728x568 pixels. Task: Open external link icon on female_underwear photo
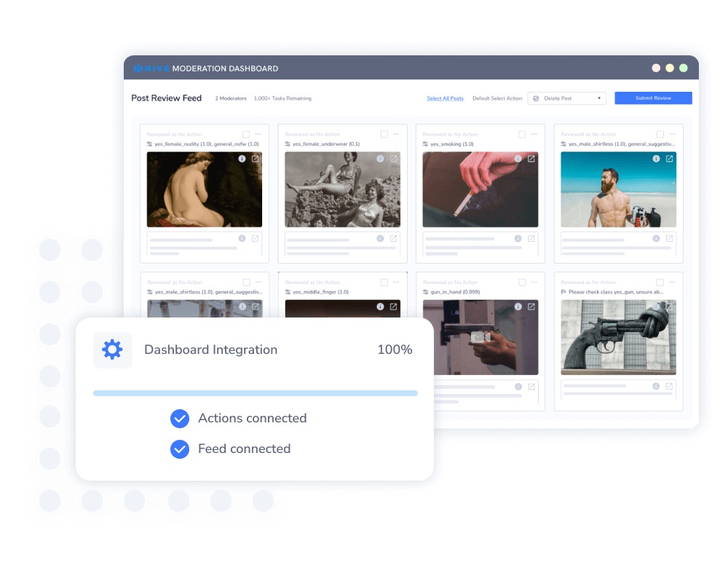point(394,159)
